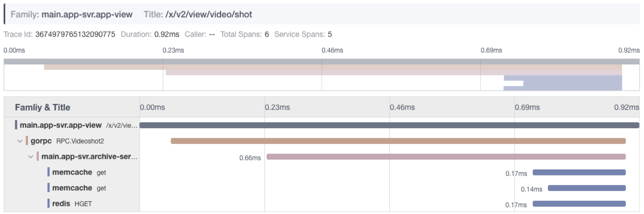Click the gorpc orange color marker
644x214 pixels.
[x=27, y=141]
